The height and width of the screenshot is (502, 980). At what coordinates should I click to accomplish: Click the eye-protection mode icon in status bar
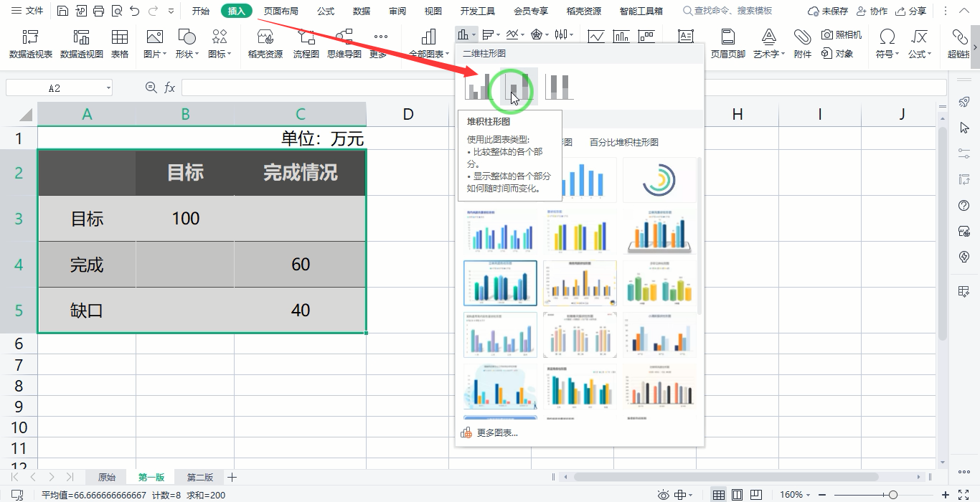click(x=664, y=495)
